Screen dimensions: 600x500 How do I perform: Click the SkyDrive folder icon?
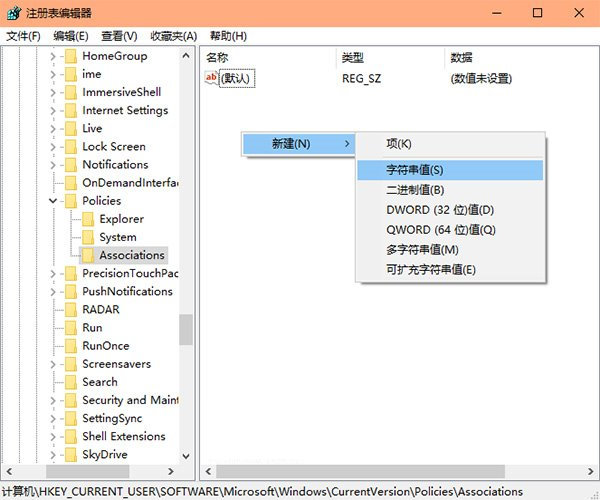(x=70, y=455)
